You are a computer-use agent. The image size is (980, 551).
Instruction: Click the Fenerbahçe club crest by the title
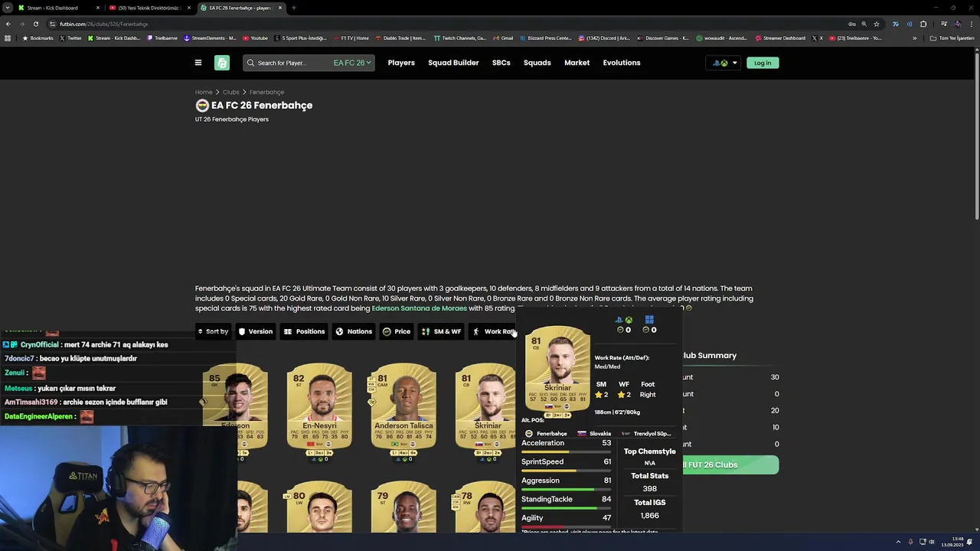(x=202, y=105)
